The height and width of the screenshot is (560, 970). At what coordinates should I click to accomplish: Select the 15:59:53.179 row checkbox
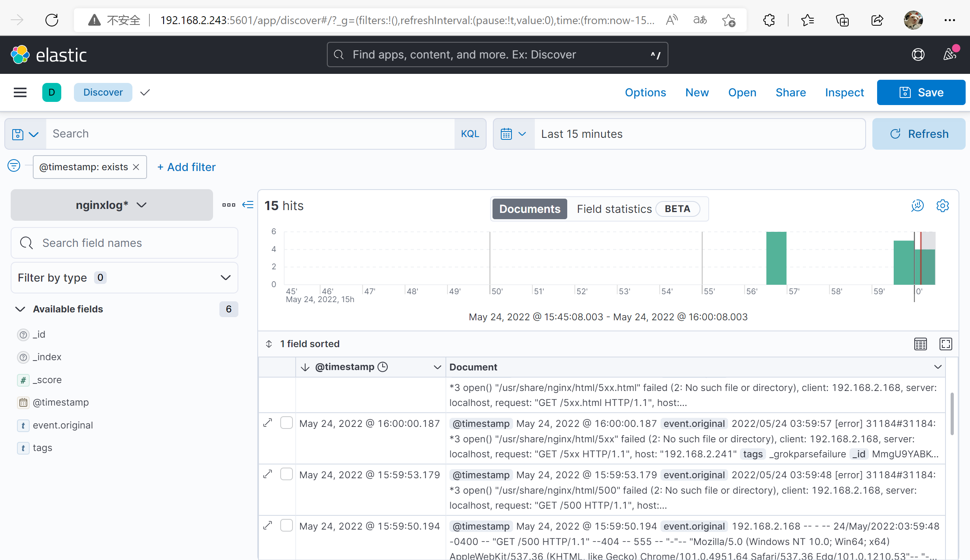click(x=286, y=474)
